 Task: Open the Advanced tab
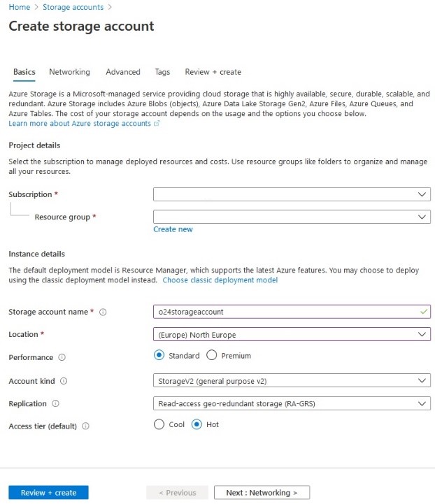coord(123,72)
